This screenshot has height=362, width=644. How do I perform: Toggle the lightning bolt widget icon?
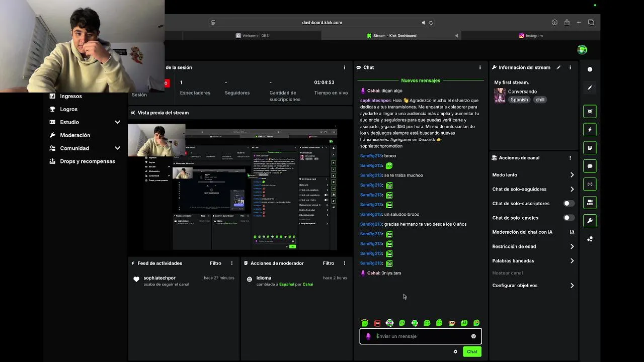pos(590,130)
